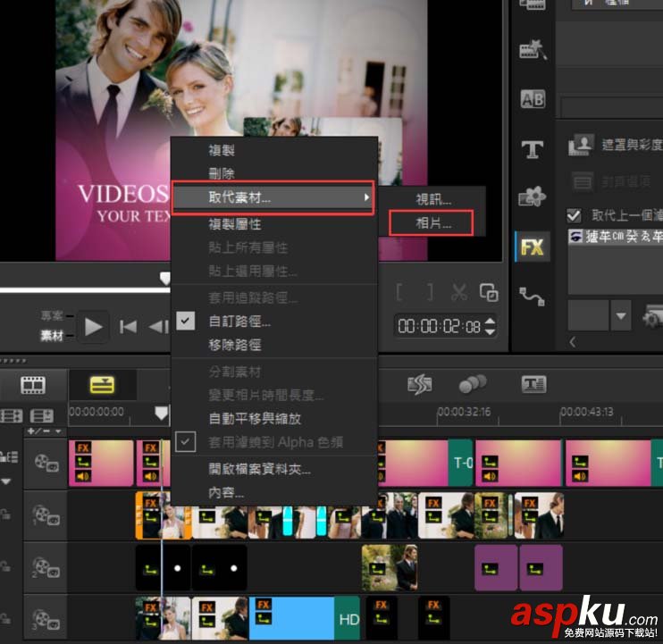The width and height of the screenshot is (663, 644).
Task: Open the Instant Project S-shaped timeline icon
Action: point(419,384)
